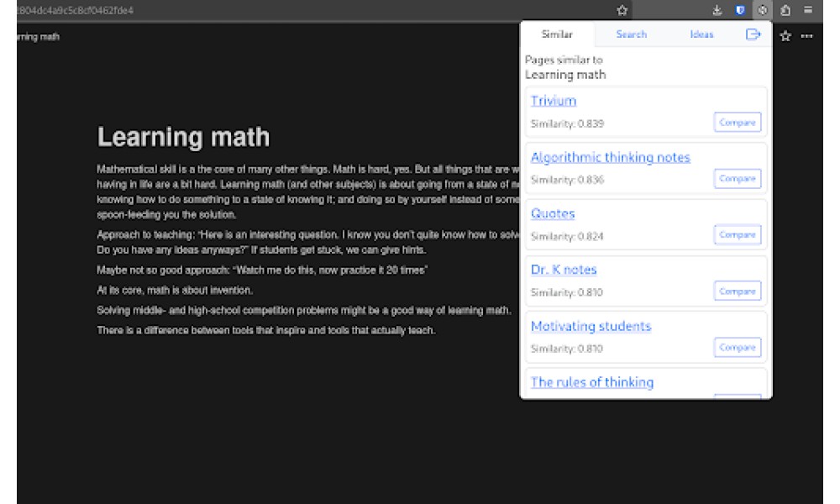Screen dimensions: 840x504
Task: Click the logout icon in popup header
Action: [x=753, y=34]
